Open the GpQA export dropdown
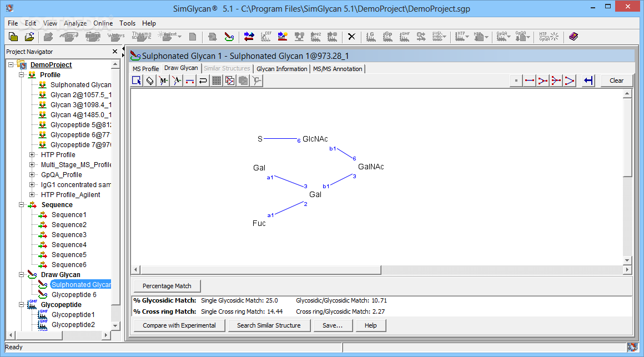Viewport: 644px width, 357px height. 528,37
